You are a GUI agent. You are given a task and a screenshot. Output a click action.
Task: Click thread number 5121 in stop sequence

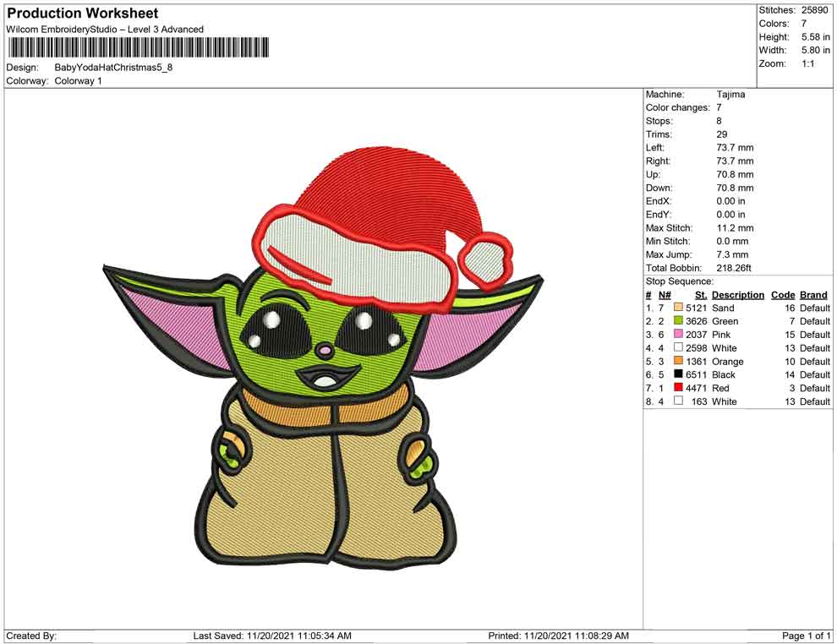[x=696, y=308]
